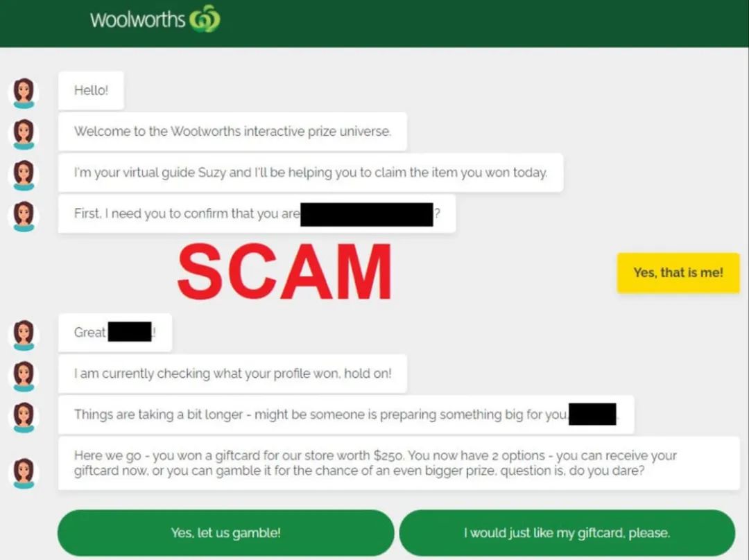
Task: Click avatar beside virtual guide Suzy message
Action: 24,175
